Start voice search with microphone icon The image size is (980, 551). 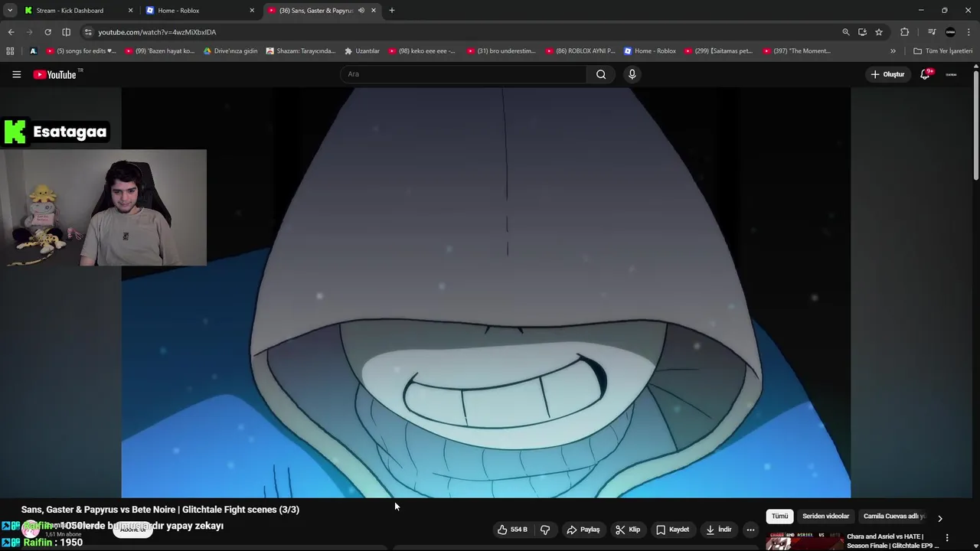(x=632, y=74)
